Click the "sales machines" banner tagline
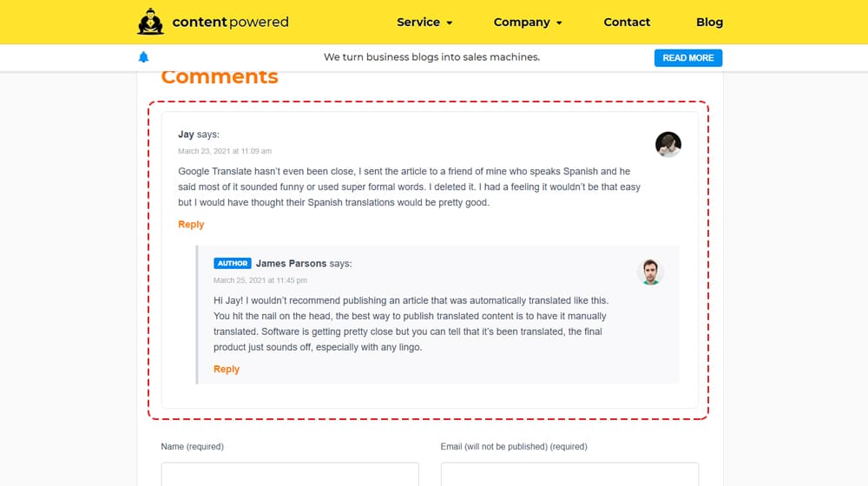 click(431, 57)
